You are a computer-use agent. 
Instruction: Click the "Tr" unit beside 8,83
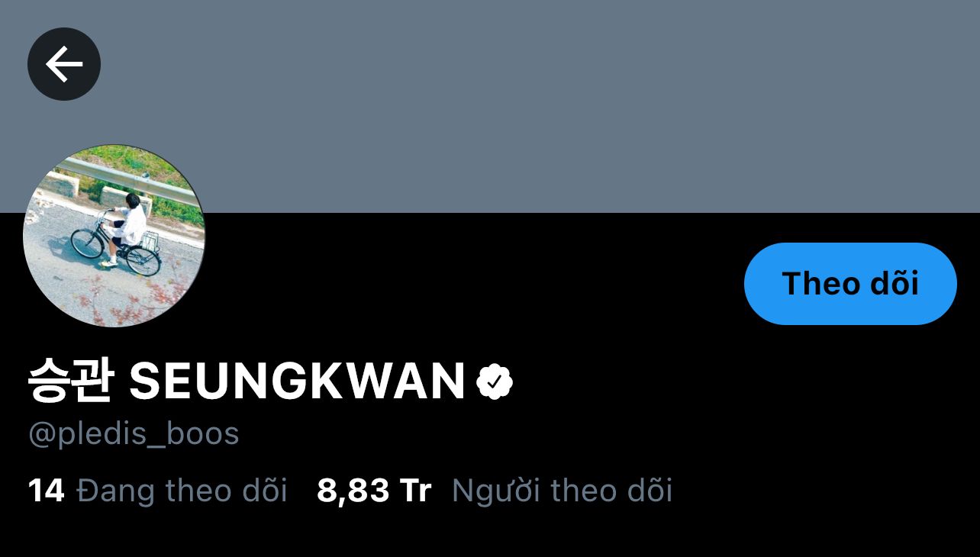pyautogui.click(x=415, y=491)
